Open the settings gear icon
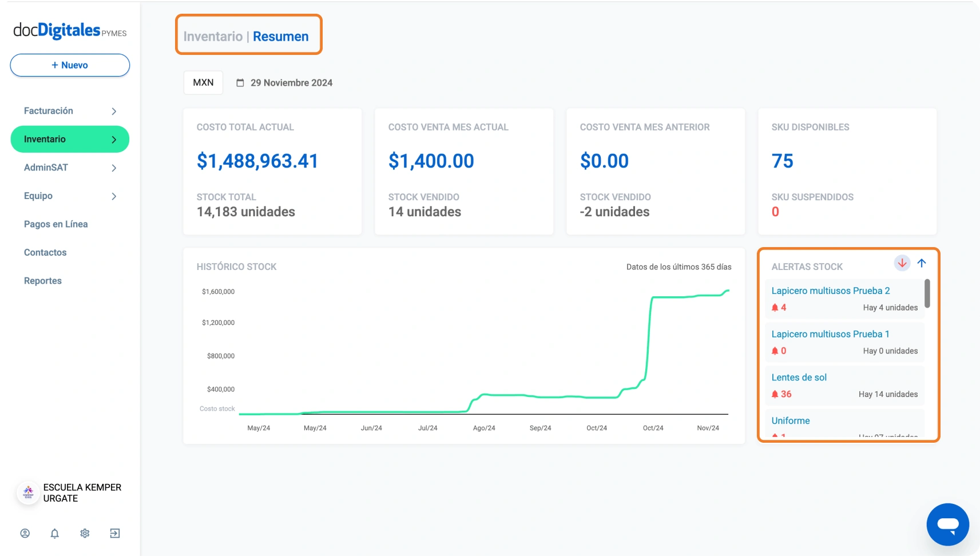The width and height of the screenshot is (980, 556). coord(85,533)
